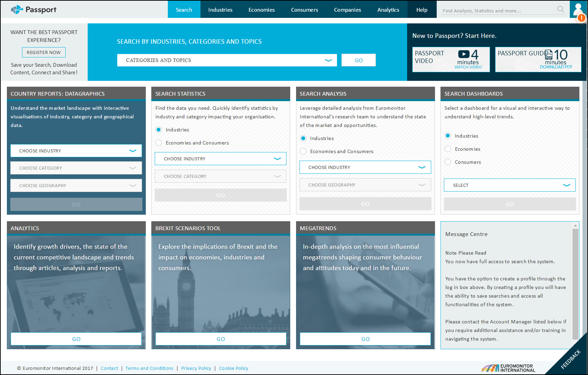The image size is (588, 375).
Task: Open the Contact footer link
Action: click(109, 368)
